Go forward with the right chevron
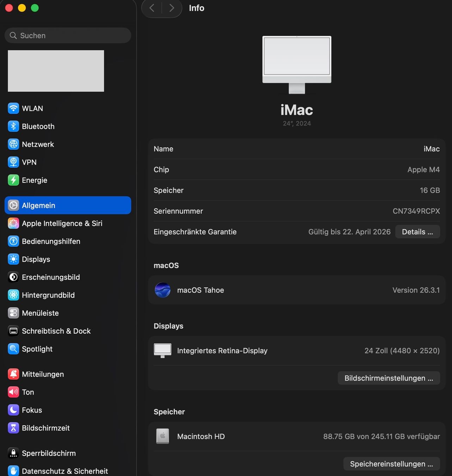The height and width of the screenshot is (476, 452). (x=172, y=8)
